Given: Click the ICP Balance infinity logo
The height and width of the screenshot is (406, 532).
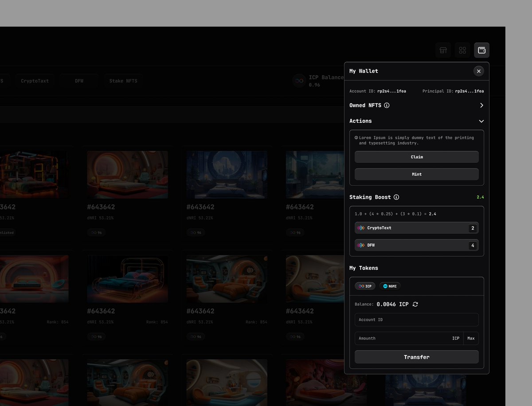Looking at the screenshot, I should point(299,81).
